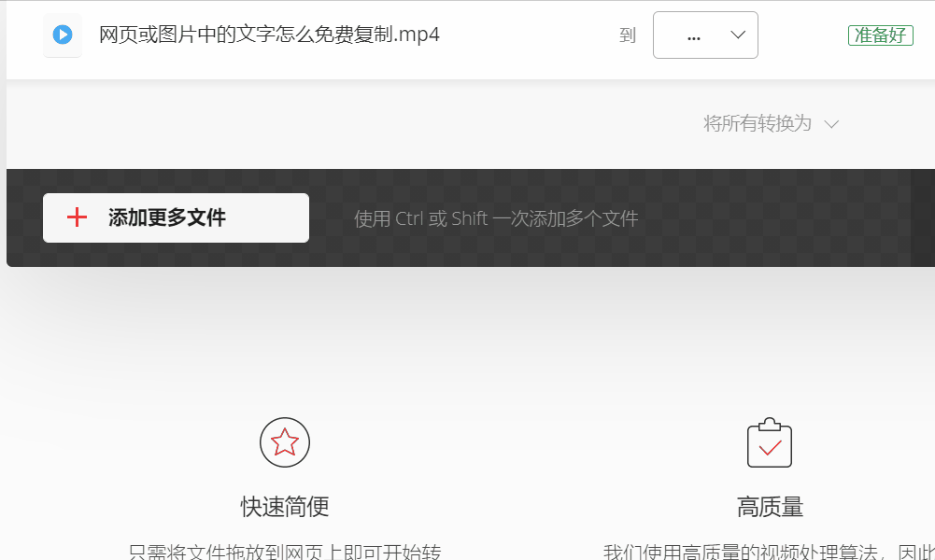
Task: Click the clipboard checkmark icon above 高质量
Action: point(770,442)
